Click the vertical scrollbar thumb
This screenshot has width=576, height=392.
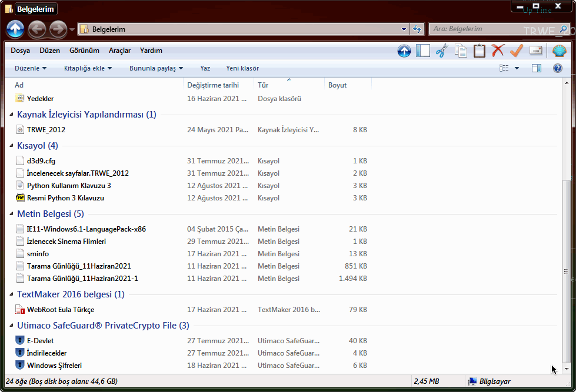[567, 272]
